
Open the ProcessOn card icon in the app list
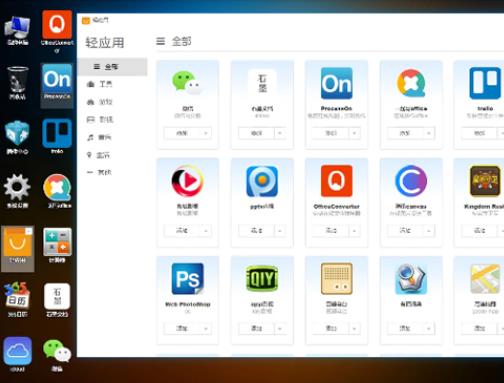337,83
